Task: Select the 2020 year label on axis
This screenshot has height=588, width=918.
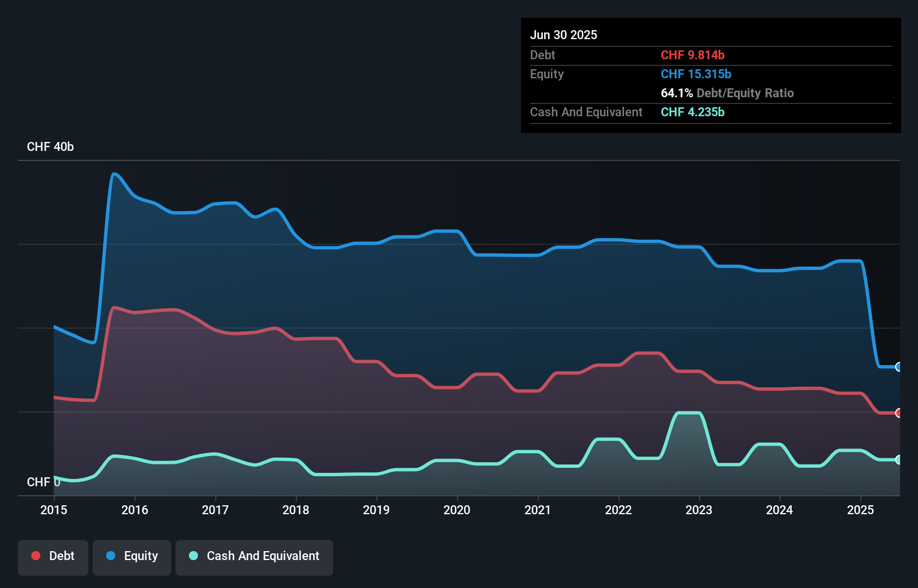Action: pyautogui.click(x=457, y=510)
